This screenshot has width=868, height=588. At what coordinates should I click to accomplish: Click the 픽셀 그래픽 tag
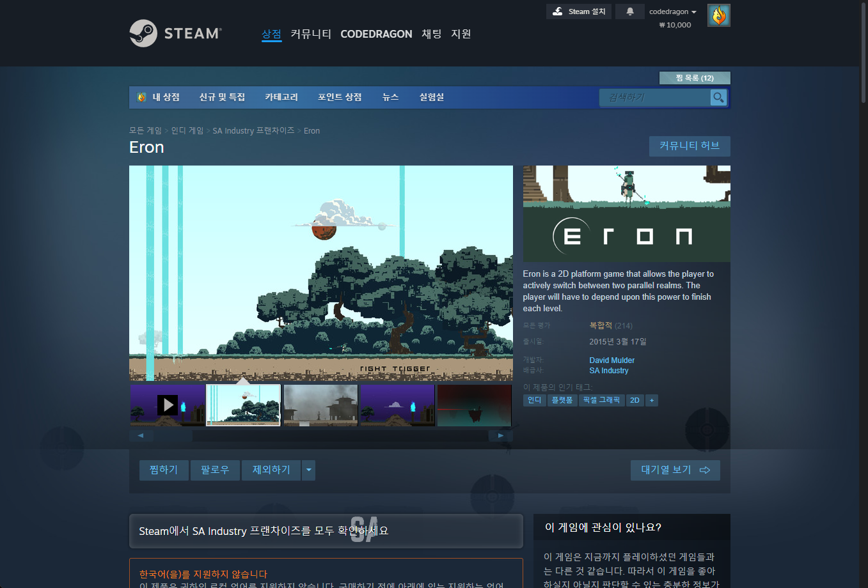(601, 400)
